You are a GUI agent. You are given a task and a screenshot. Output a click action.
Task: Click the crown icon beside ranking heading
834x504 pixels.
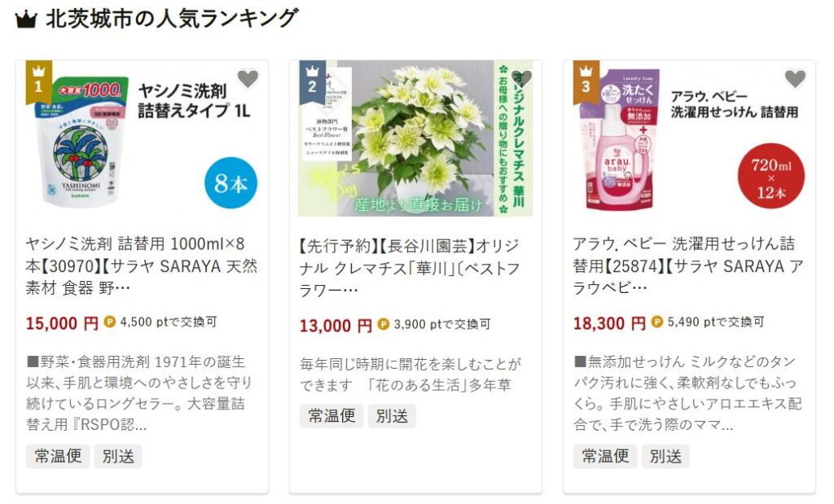pyautogui.click(x=26, y=20)
